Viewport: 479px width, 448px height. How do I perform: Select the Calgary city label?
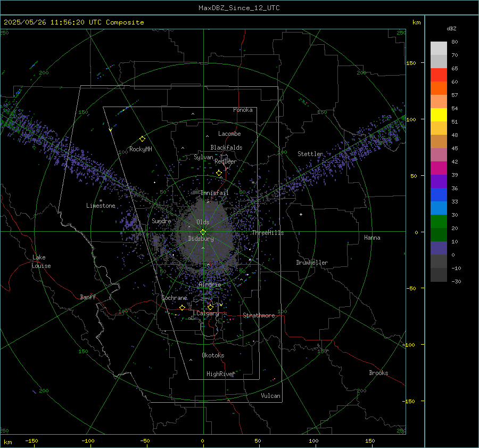[208, 313]
